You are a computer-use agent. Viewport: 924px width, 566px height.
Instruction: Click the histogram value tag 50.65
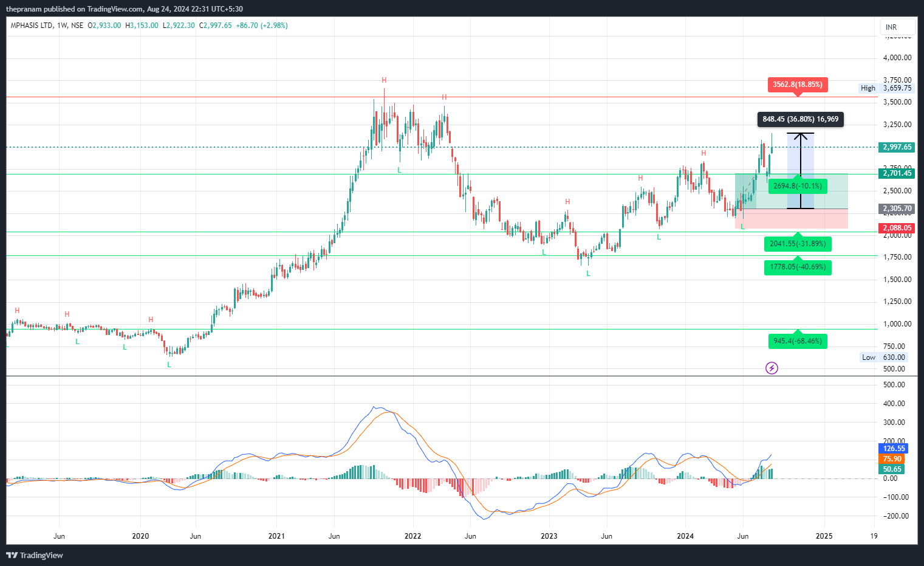coord(892,469)
